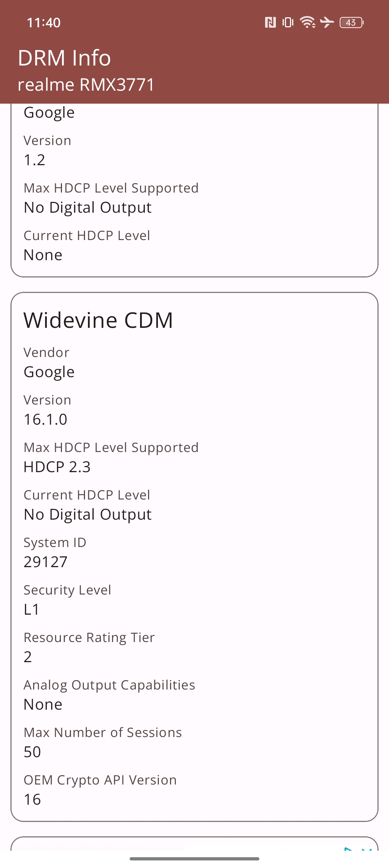Select the Widevine CDM card heading

pyautogui.click(x=98, y=320)
